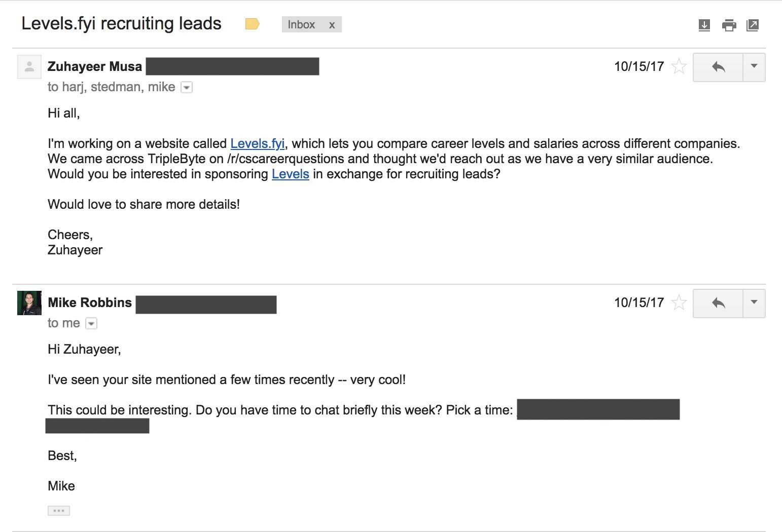Expand trimmed content ellipsis under Mike
782x532 pixels.
click(59, 511)
